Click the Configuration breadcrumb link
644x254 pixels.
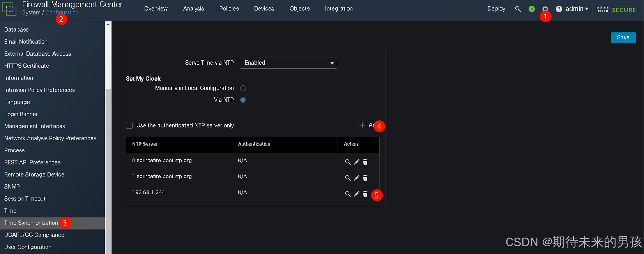(x=62, y=12)
